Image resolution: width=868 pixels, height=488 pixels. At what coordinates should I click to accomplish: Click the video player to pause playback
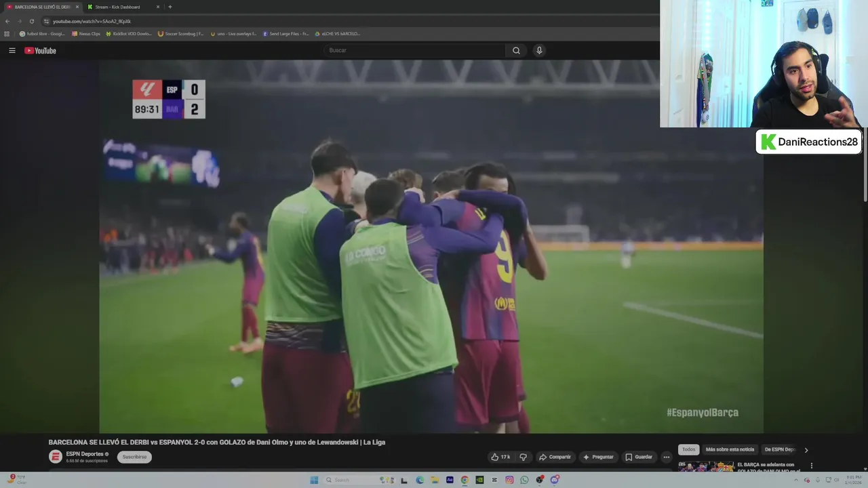431,246
